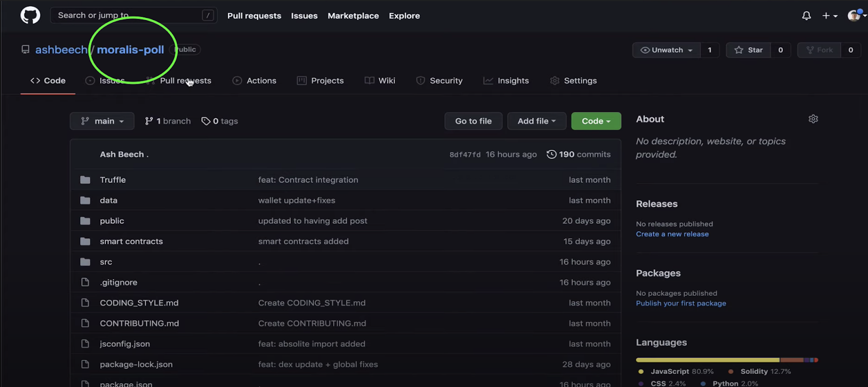Expand the Add file dropdown
The image size is (868, 387).
point(537,121)
